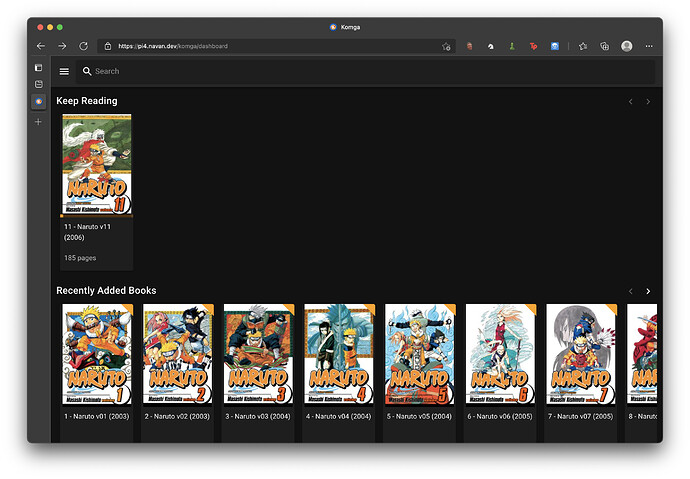The image size is (690, 479).
Task: Open the user profile avatar
Action: pyautogui.click(x=627, y=46)
